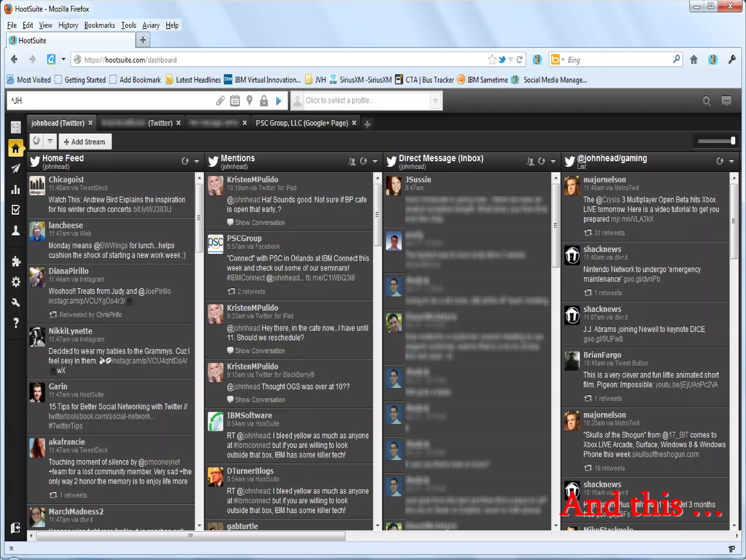Click the Add Stream button

(85, 142)
